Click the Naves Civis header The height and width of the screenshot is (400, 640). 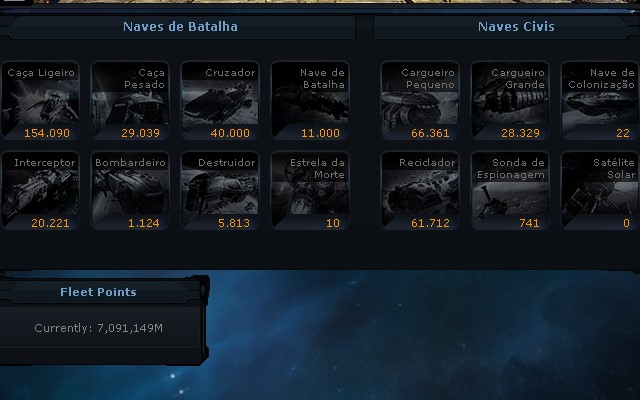(516, 27)
